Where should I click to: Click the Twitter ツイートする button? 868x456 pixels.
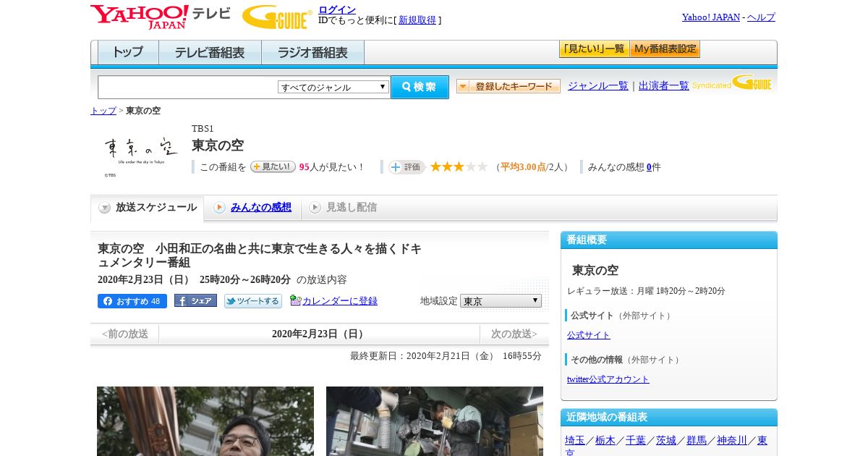pos(253,301)
